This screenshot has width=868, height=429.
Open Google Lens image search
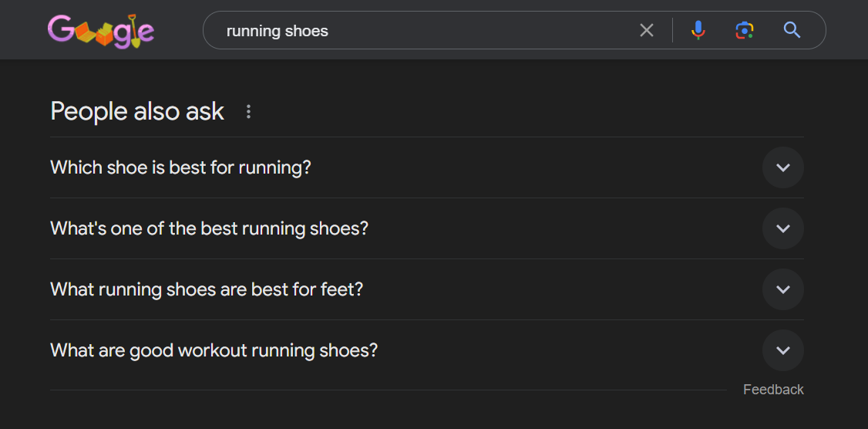tap(744, 30)
